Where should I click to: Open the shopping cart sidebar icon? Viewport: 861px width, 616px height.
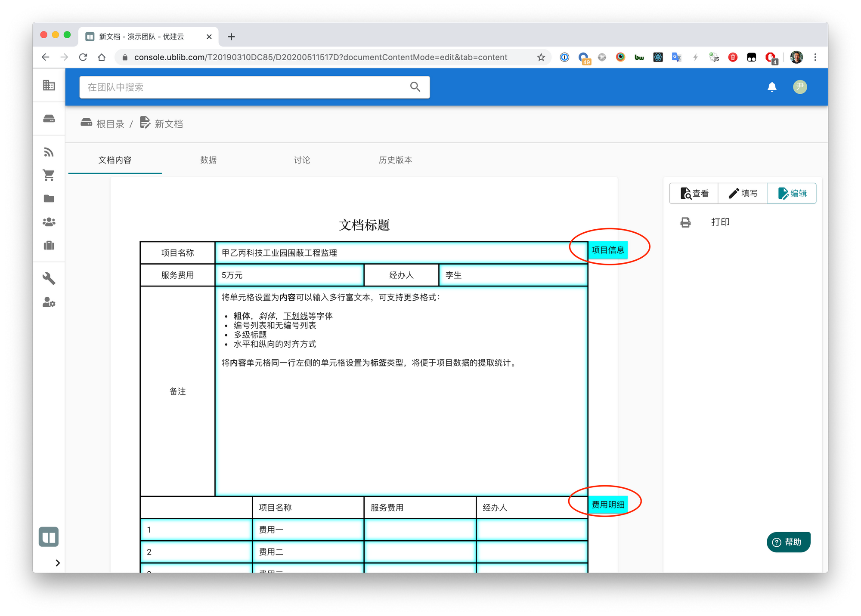[49, 175]
